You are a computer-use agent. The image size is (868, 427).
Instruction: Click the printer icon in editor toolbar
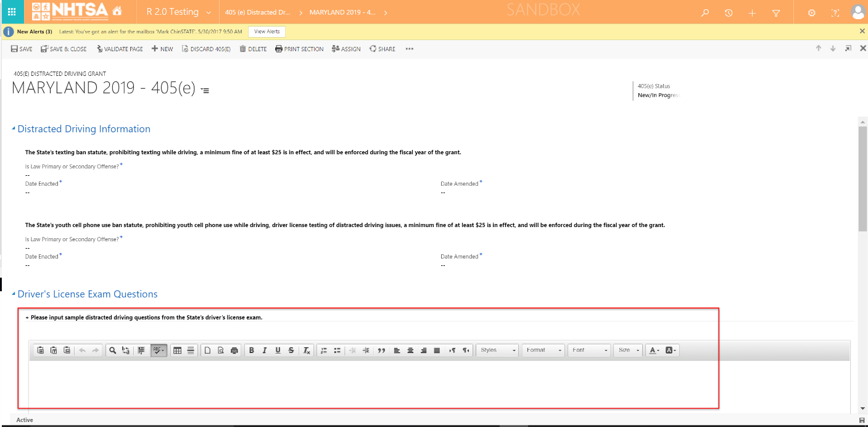[234, 350]
